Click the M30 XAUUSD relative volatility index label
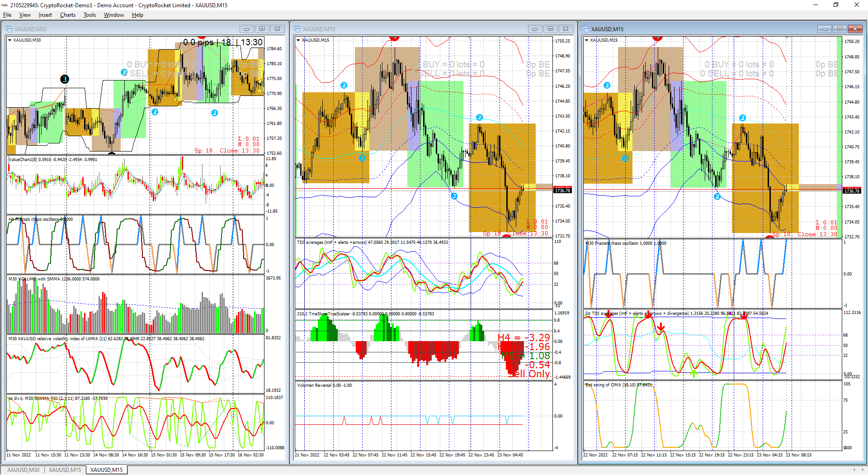 (x=106, y=339)
